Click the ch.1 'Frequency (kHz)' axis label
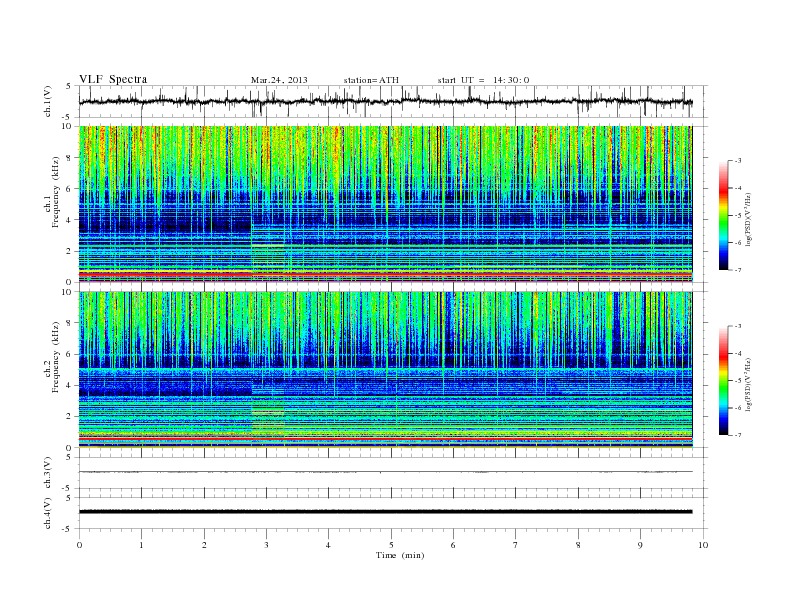Screen dimensions: 792x612 pyautogui.click(x=56, y=192)
